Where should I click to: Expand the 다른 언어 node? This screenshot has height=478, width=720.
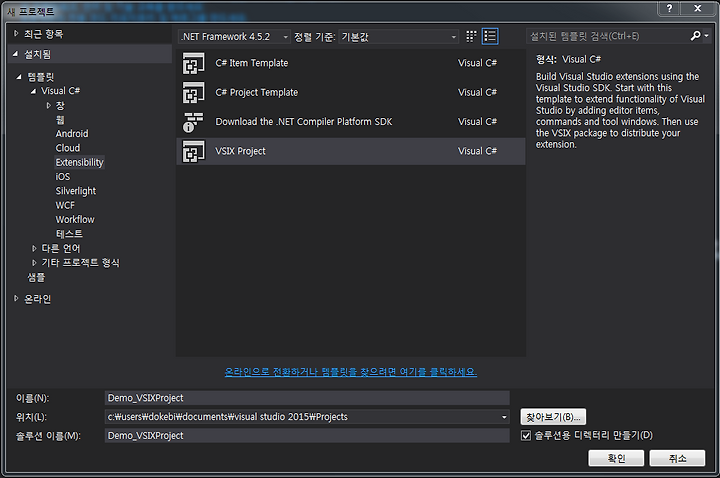[34, 248]
